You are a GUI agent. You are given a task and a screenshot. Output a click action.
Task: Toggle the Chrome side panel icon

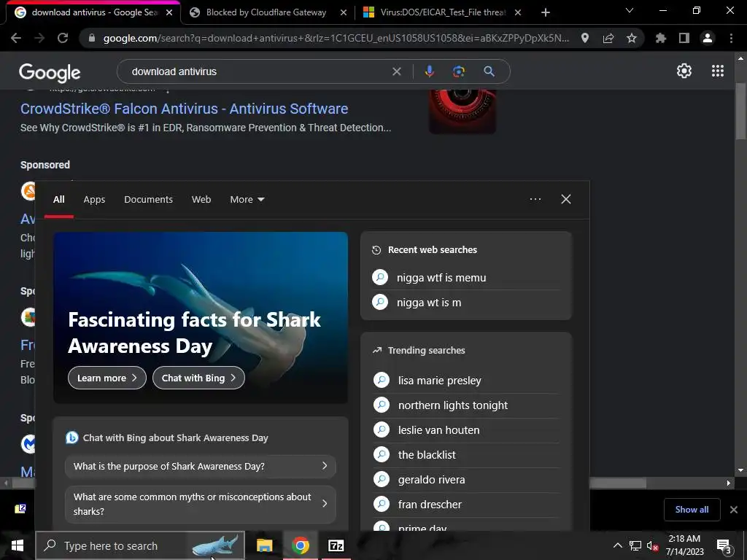(x=684, y=38)
